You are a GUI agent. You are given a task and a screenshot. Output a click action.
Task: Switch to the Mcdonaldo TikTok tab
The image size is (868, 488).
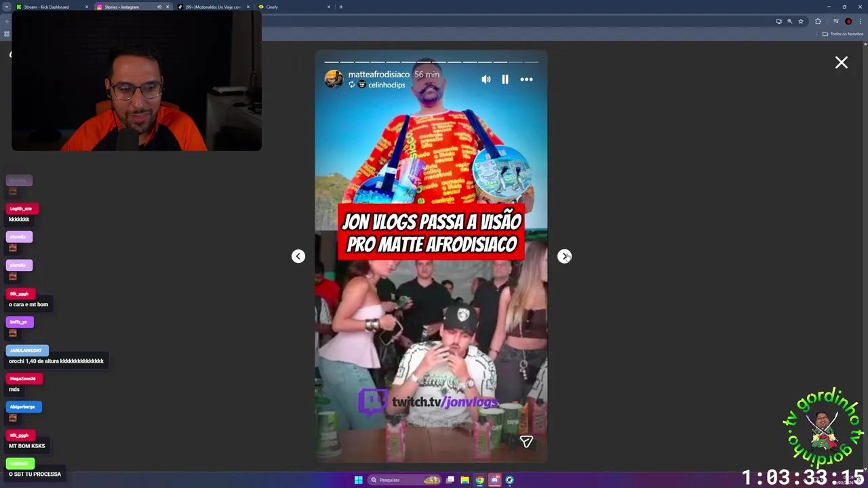click(213, 7)
